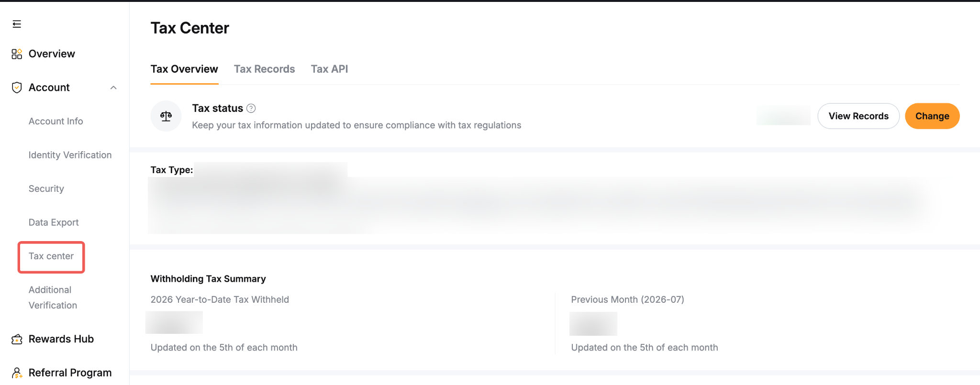Open Additional Verification in the sidebar

(53, 297)
